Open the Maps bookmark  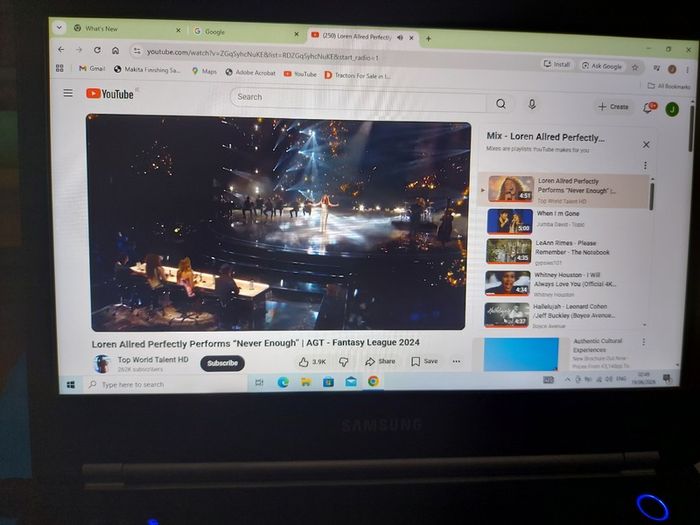pos(204,71)
